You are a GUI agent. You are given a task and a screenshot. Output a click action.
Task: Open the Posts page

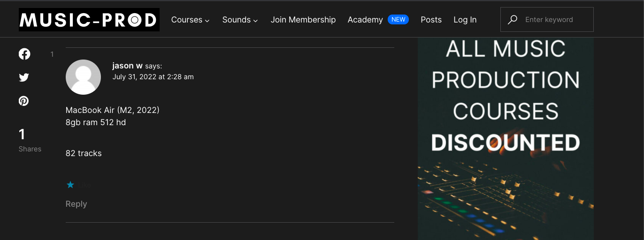point(431,20)
